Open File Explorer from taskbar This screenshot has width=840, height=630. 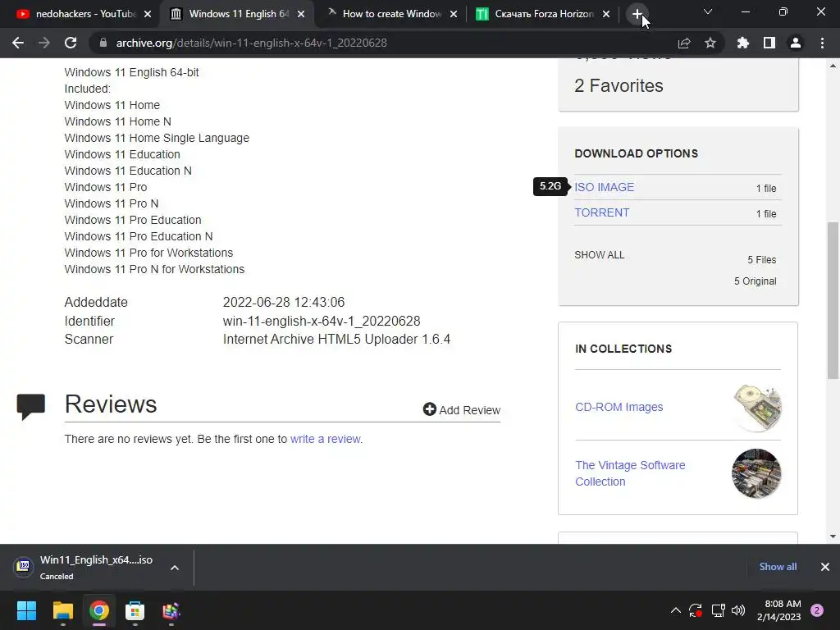pos(62,610)
